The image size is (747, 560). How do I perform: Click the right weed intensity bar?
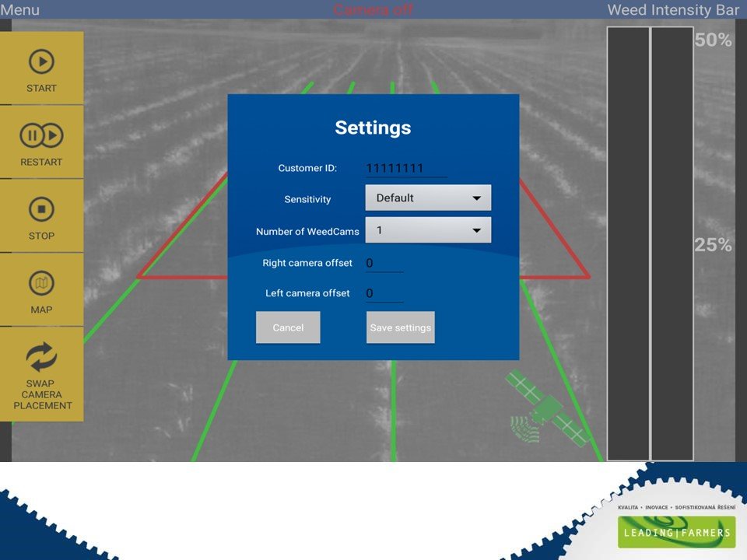[x=672, y=243]
